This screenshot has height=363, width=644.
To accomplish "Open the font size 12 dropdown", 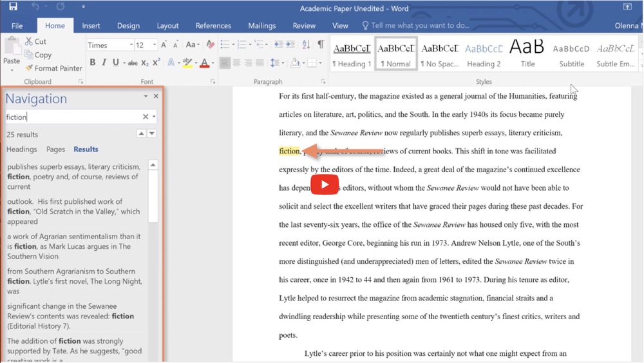I will 155,44.
